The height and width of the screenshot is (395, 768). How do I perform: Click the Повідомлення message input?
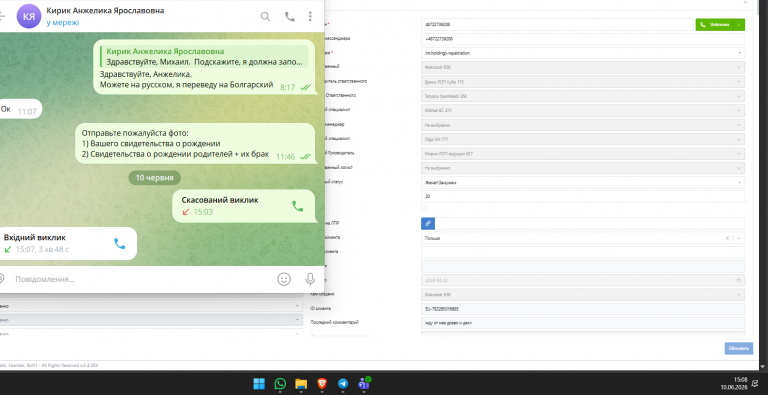(x=142, y=279)
